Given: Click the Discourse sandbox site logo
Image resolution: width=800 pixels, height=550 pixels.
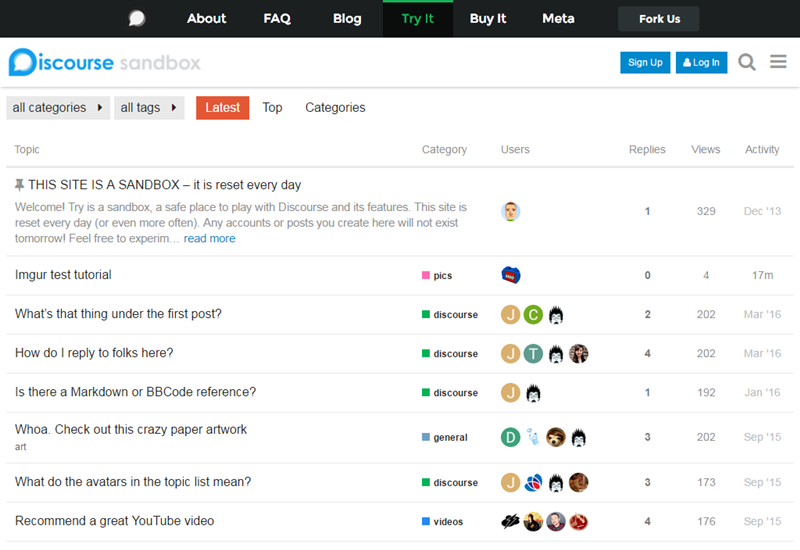Looking at the screenshot, I should (105, 62).
